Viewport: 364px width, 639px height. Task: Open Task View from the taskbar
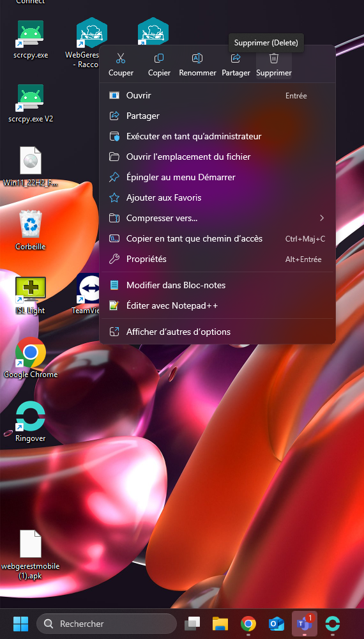pyautogui.click(x=193, y=624)
